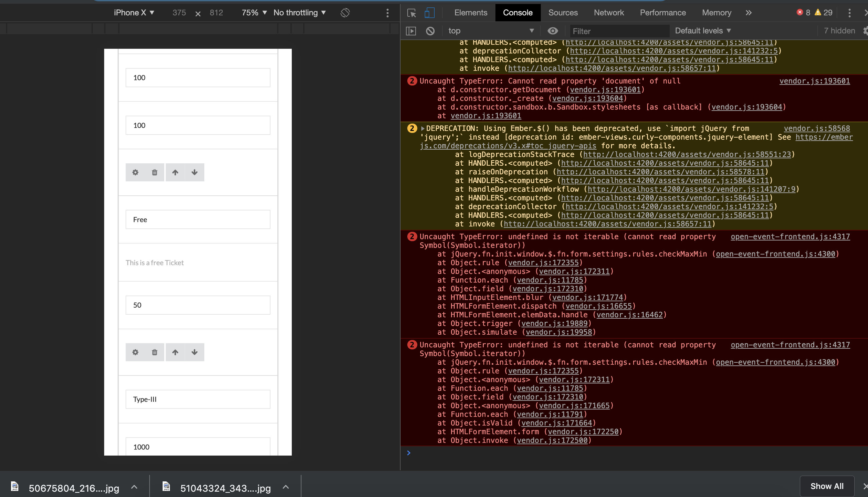Click the move up arrow above Type-III
868x497 pixels.
(175, 352)
